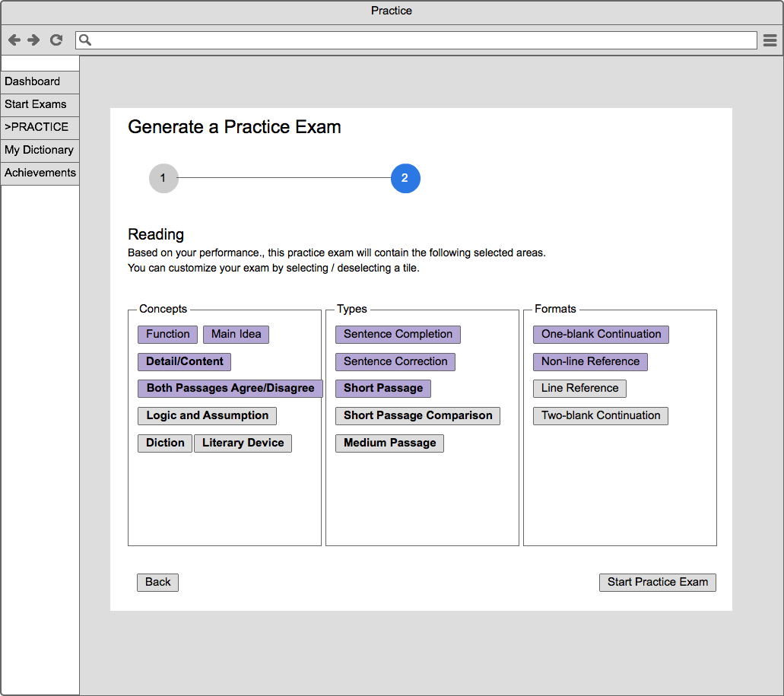The height and width of the screenshot is (696, 784).
Task: Enable the Medium Passage tile
Action: (x=389, y=443)
